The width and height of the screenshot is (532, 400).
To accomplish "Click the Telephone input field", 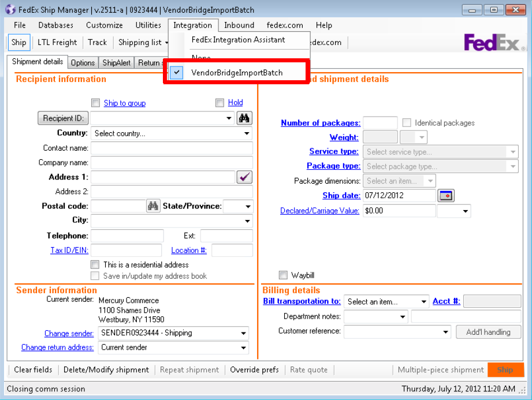I will point(127,235).
